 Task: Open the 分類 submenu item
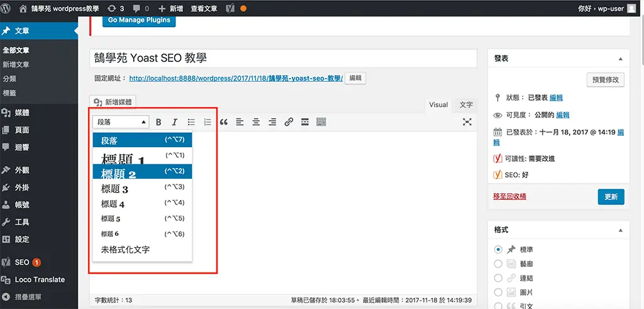[9, 79]
